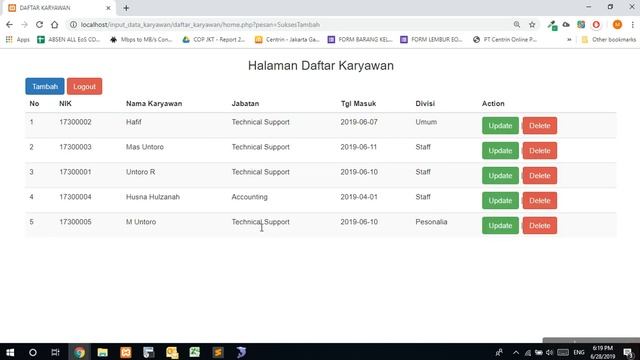Open the Chrome three-dot menu

632,24
